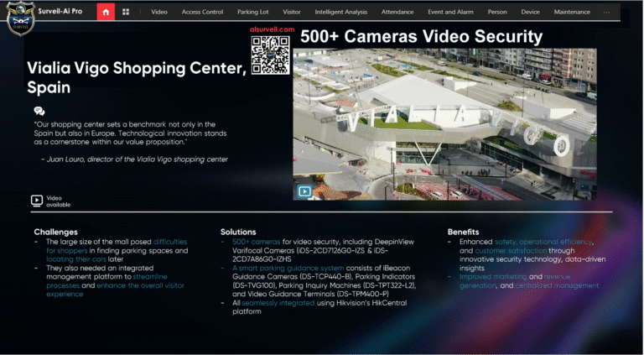This screenshot has width=644, height=355.
Task: Click 'customer satisfaction' highlighted text
Action: coord(511,251)
